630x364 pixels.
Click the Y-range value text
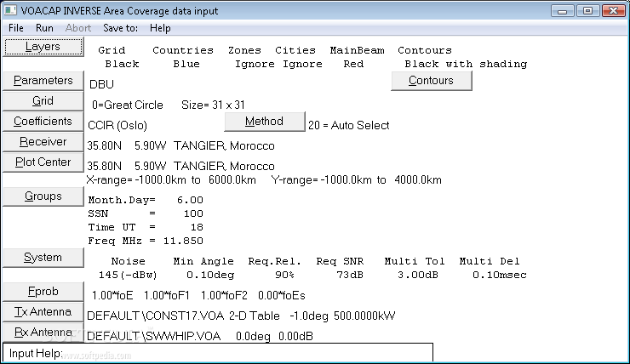pos(357,179)
